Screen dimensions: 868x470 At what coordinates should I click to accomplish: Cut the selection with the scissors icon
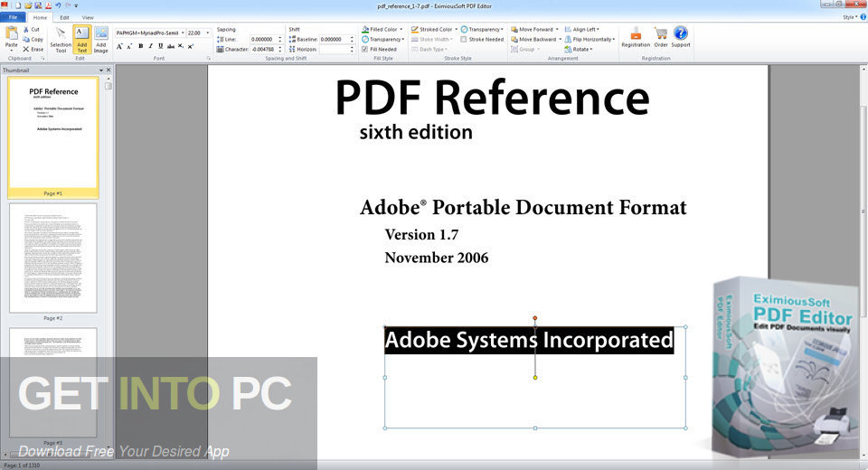[x=32, y=29]
